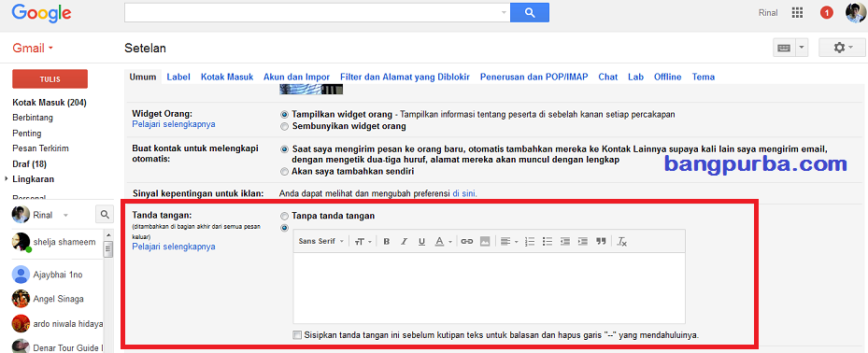Open the account profile picture

[855, 13]
